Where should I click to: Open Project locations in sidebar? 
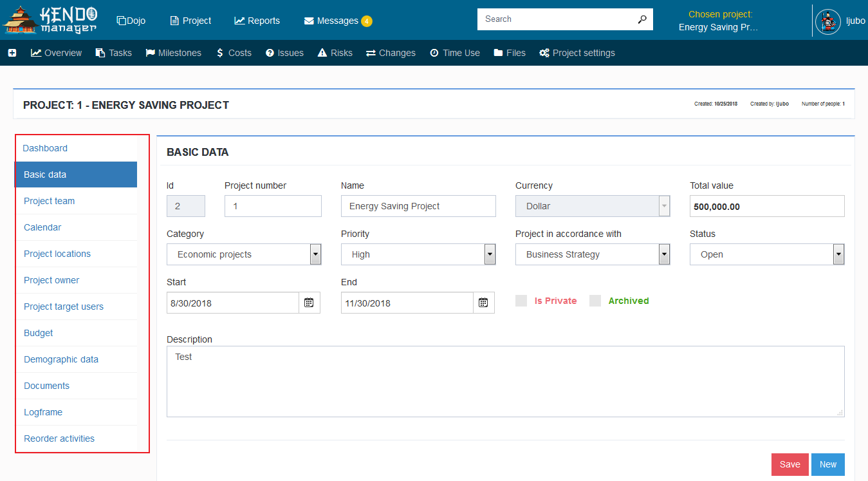76,254
